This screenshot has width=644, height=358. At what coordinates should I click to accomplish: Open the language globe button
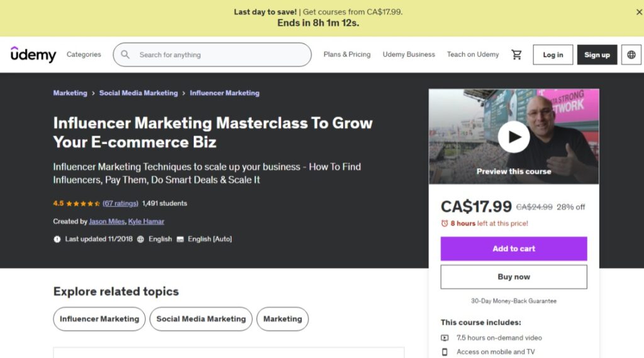point(631,55)
